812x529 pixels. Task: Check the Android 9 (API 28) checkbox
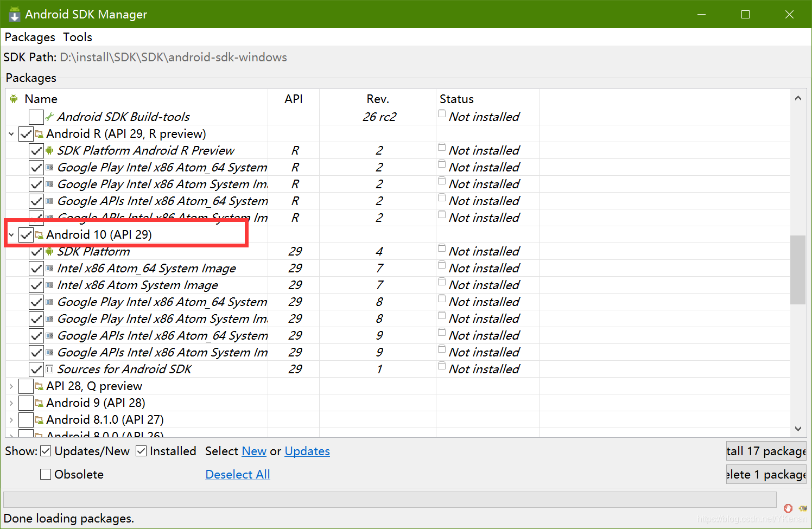(26, 403)
